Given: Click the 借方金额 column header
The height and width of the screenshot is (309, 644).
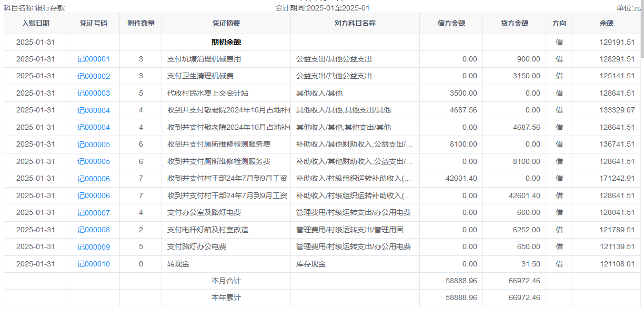Looking at the screenshot, I should coord(451,24).
